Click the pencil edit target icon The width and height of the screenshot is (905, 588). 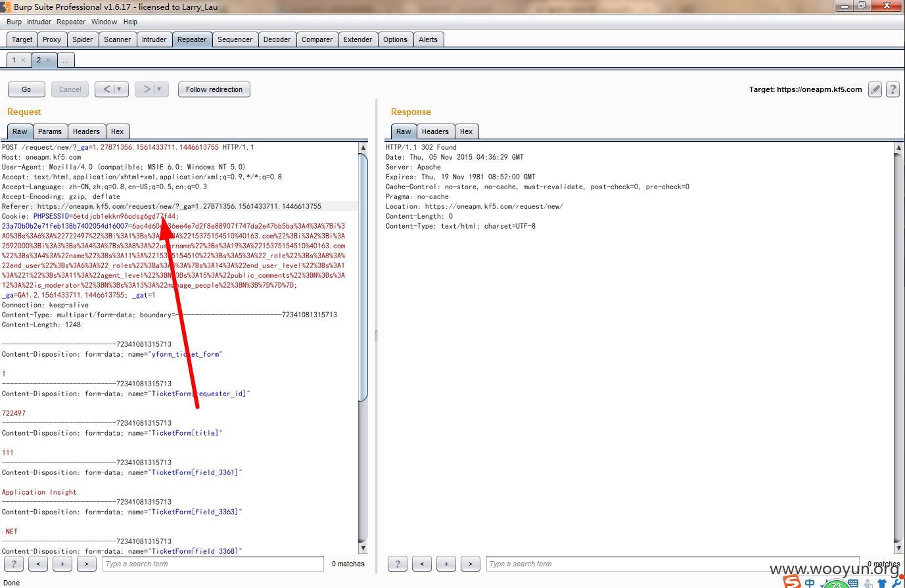tap(875, 89)
